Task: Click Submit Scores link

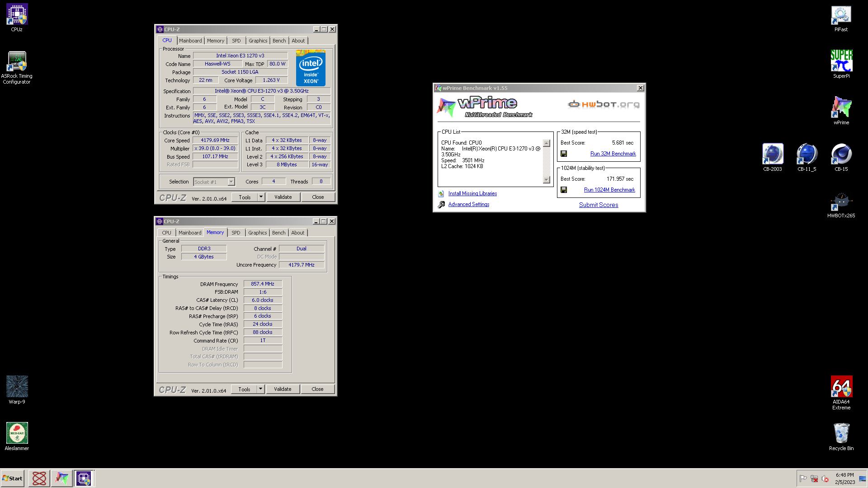Action: pos(599,205)
